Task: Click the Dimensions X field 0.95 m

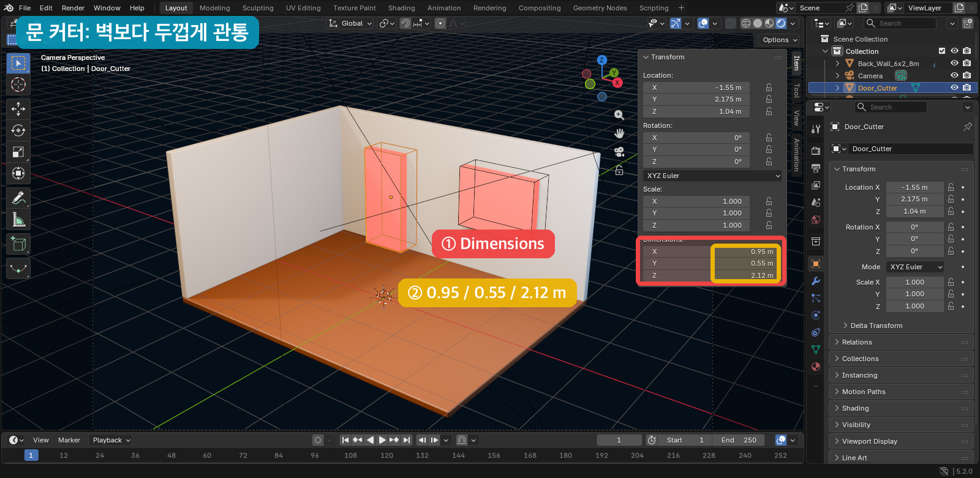Action: pos(712,252)
